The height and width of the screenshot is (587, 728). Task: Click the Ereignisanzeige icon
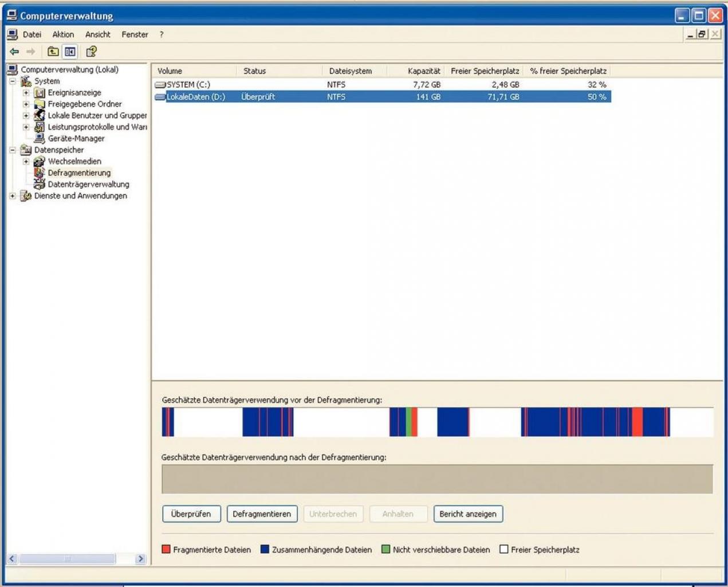point(39,92)
